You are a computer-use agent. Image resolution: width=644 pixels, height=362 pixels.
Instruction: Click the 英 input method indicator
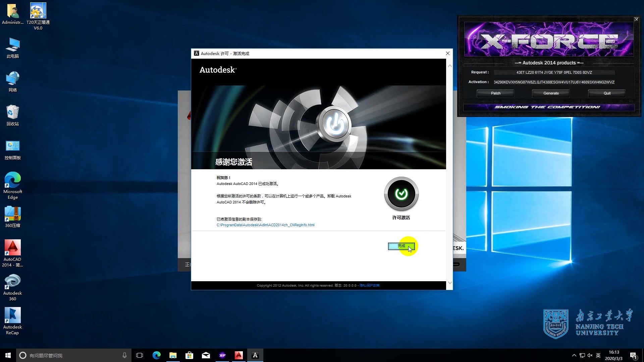click(598, 355)
